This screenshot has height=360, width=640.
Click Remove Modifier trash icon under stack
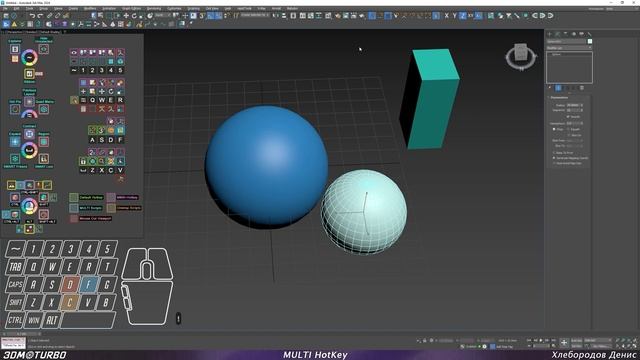574,88
